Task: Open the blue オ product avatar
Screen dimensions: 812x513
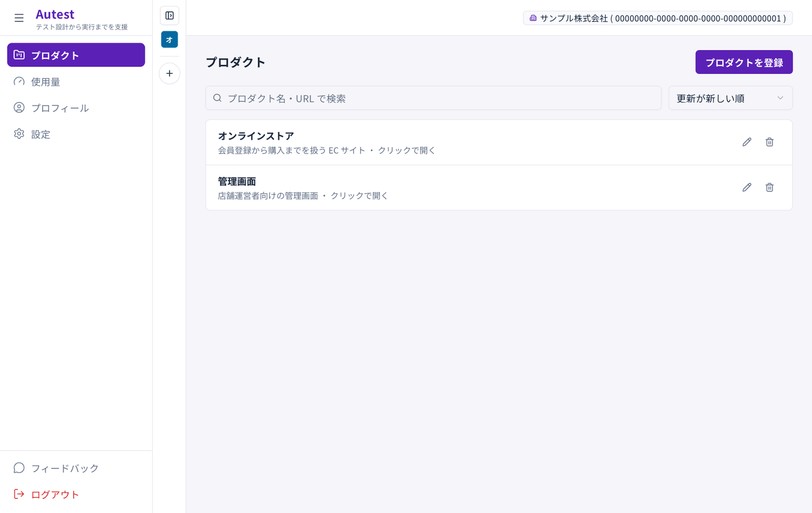Action: click(170, 39)
